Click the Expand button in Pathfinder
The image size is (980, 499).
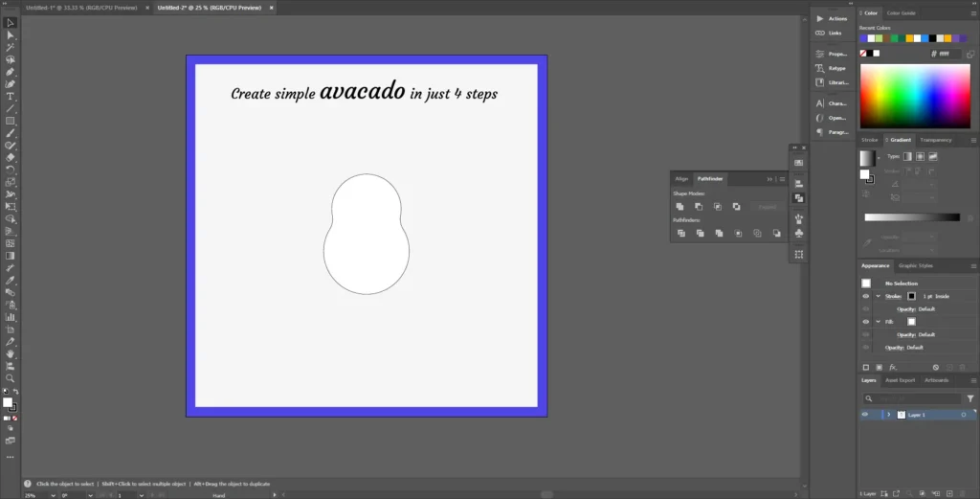(x=767, y=206)
